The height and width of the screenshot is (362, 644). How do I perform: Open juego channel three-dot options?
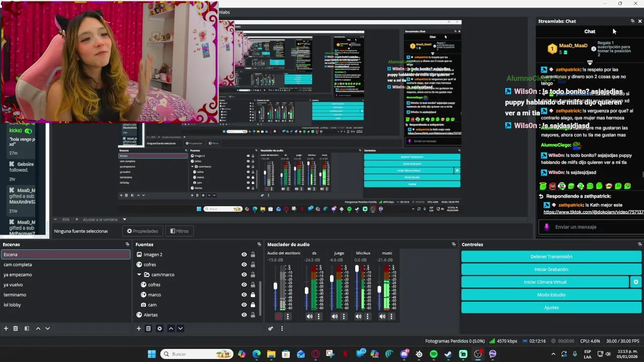pos(344,316)
